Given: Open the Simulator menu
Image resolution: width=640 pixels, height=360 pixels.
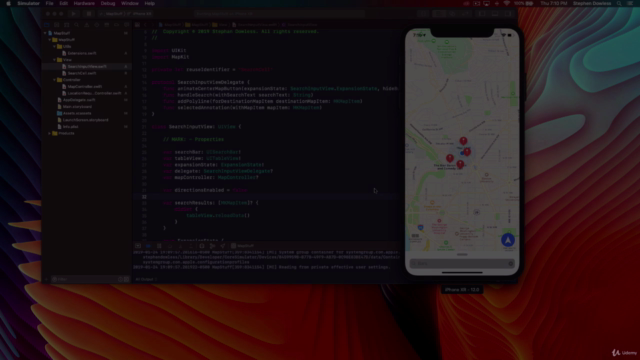Looking at the screenshot, I should (28, 3).
